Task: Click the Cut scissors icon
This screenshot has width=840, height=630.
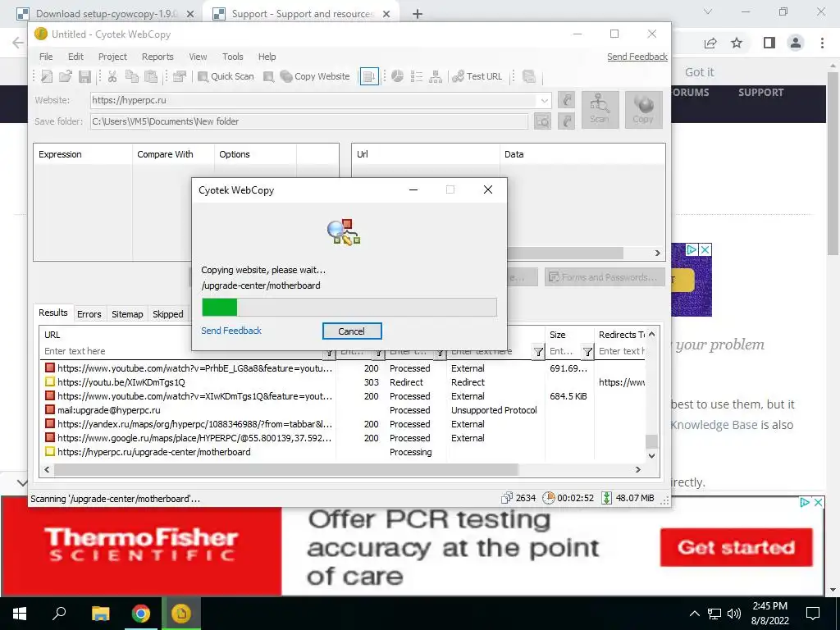Action: [112, 76]
